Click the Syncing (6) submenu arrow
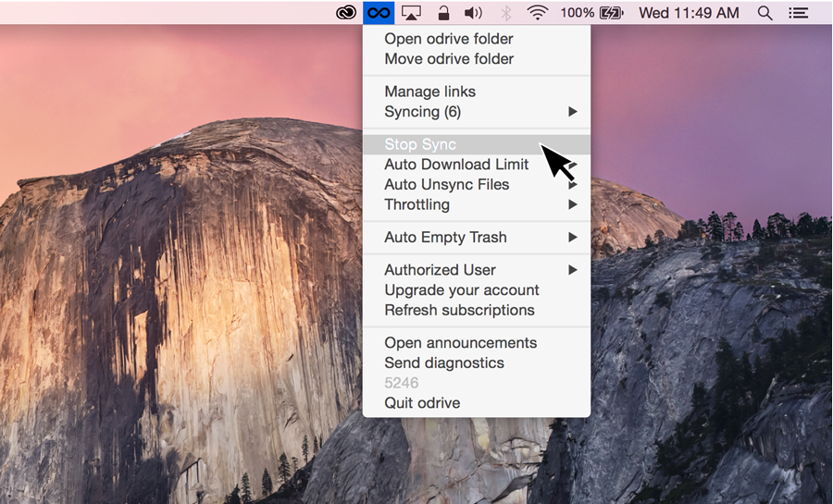 tap(573, 111)
